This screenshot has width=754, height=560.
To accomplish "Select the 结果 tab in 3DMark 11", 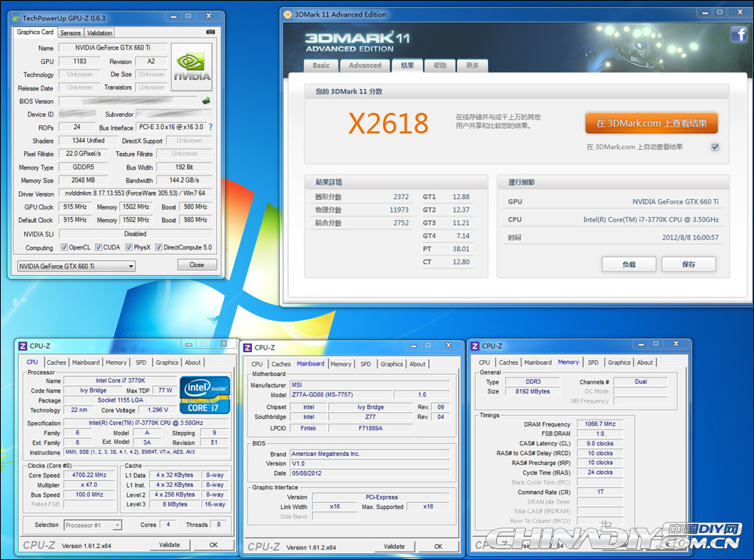I will 407,66.
